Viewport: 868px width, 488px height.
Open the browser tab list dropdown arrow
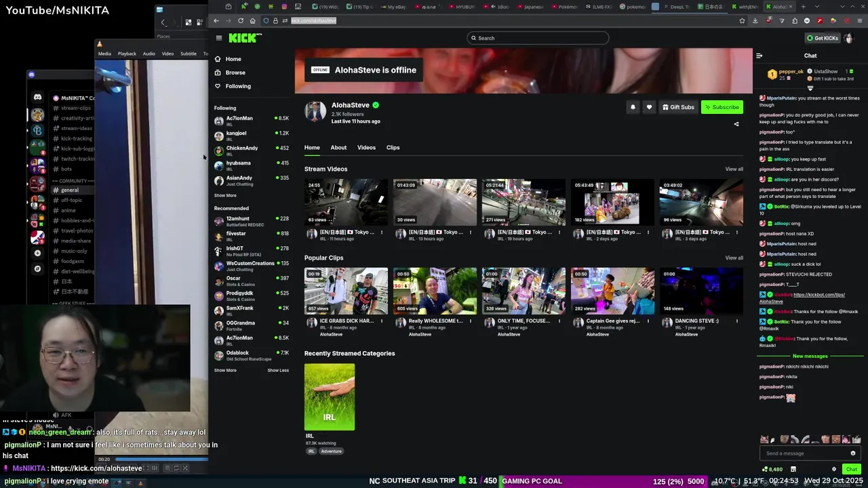point(816,7)
